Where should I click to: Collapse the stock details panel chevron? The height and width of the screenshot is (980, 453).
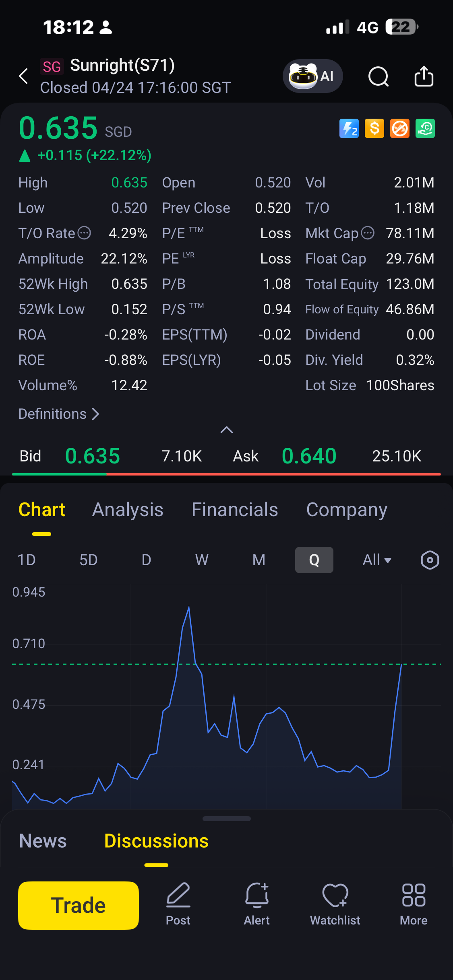(x=227, y=430)
